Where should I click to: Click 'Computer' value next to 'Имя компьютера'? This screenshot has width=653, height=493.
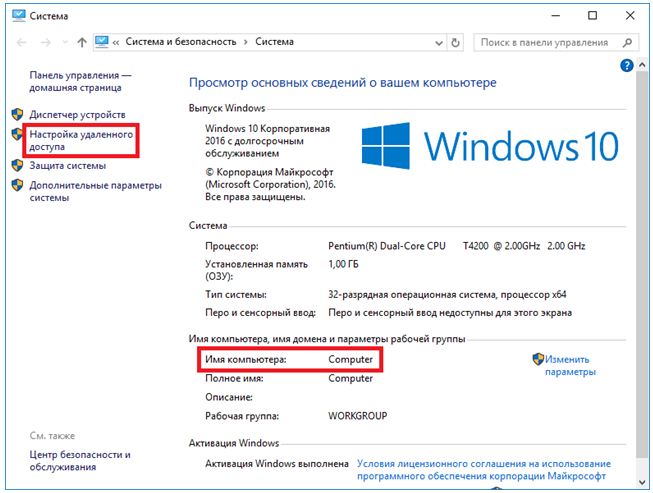point(350,359)
